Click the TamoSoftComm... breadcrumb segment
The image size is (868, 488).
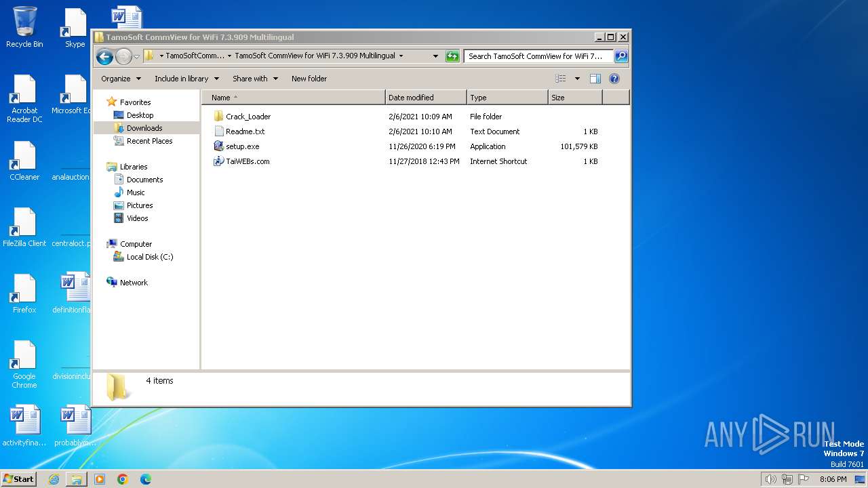[x=195, y=56]
